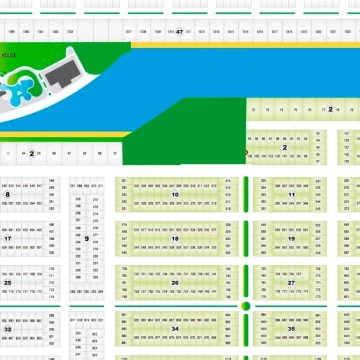
Task: Click the orange arrow marker at park edge
Action: point(247,153)
